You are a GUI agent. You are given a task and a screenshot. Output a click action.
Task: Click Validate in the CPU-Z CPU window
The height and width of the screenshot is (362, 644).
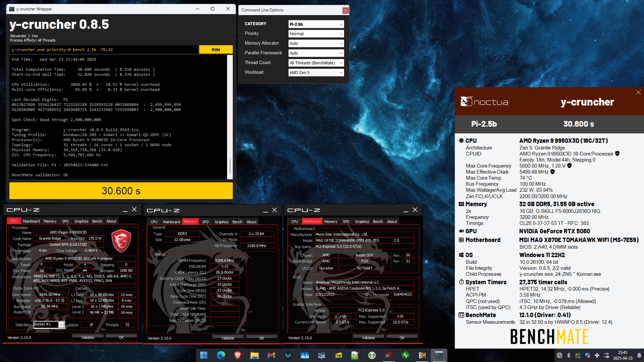pyautogui.click(x=88, y=338)
